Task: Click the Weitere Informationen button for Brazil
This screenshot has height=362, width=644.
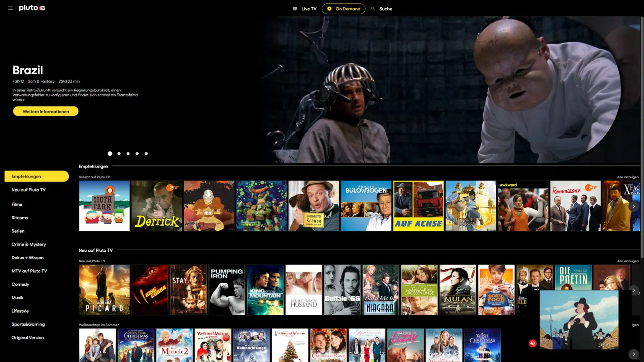Action: pos(45,111)
